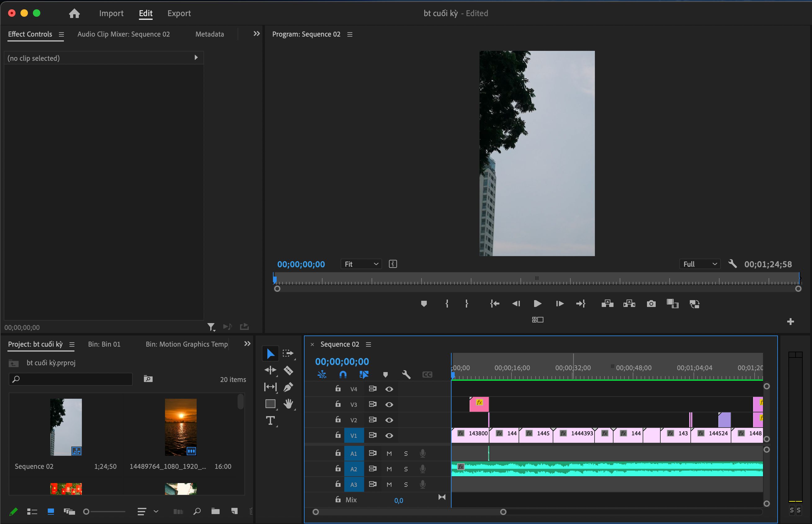This screenshot has height=524, width=812.
Task: Open timeline display settings wrench
Action: (x=406, y=375)
